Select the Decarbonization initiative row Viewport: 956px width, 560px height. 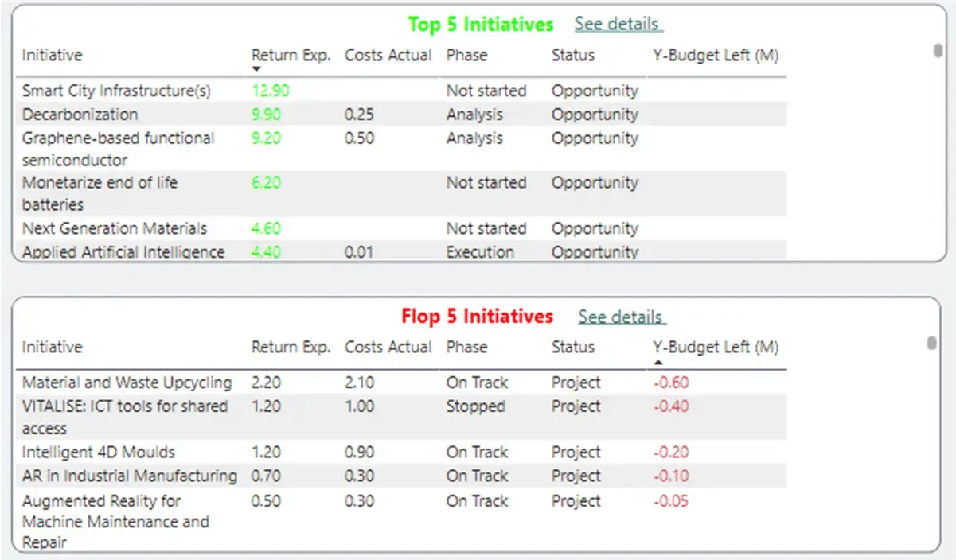click(82, 114)
